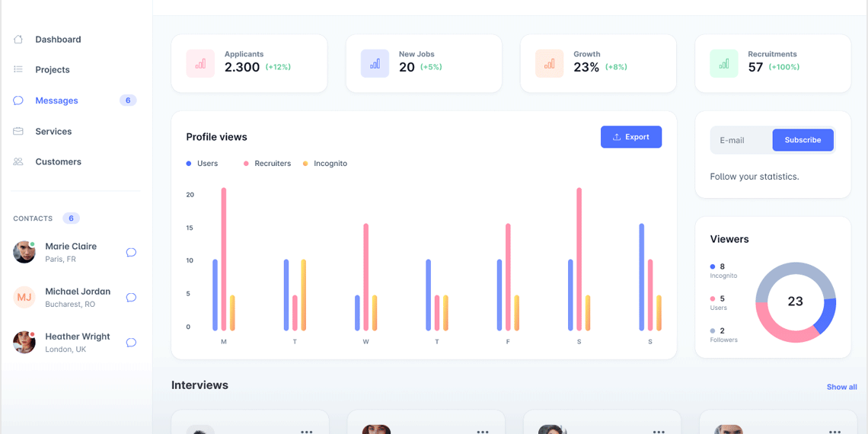Click the Customers people icon in sidebar
Screen dimensions: 868x434
click(18, 162)
